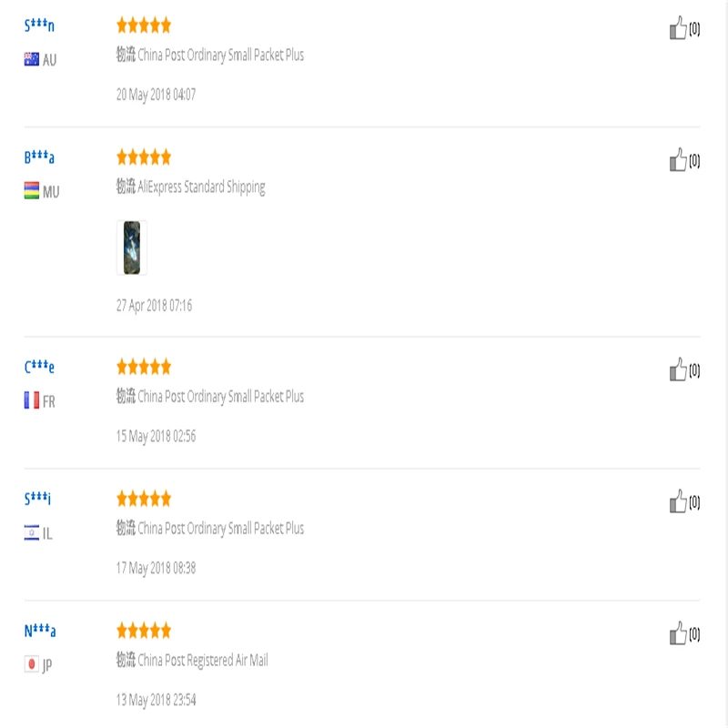Click the Australian flag icon
The width and height of the screenshot is (728, 728).
[x=32, y=59]
